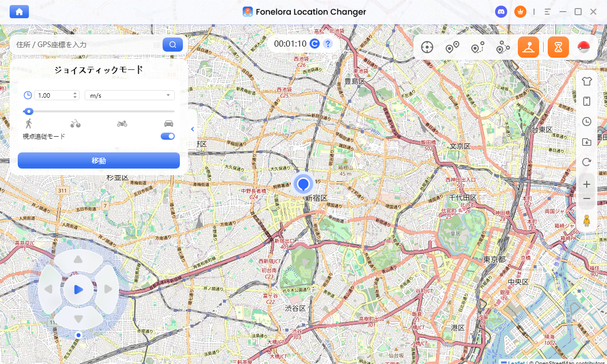The image size is (607, 364).
Task: Increase the speed value with the stepper
Action: point(75,93)
